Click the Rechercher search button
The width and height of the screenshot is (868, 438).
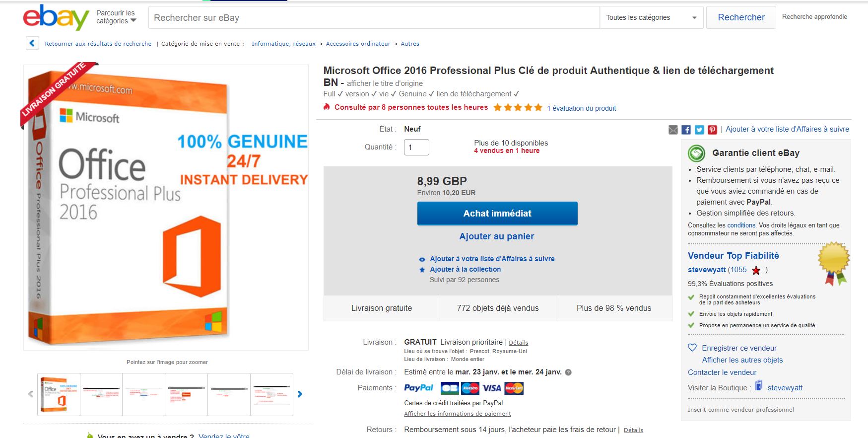(x=741, y=17)
